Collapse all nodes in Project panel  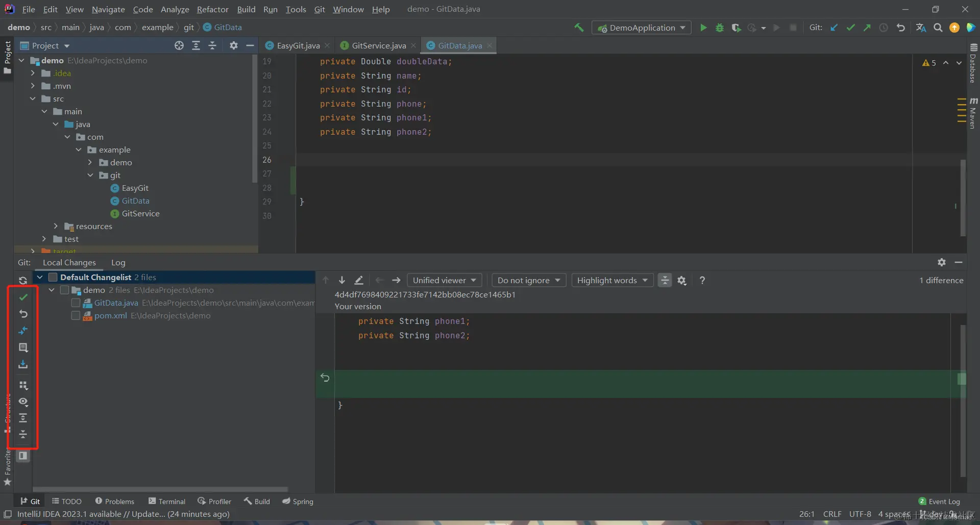click(212, 45)
